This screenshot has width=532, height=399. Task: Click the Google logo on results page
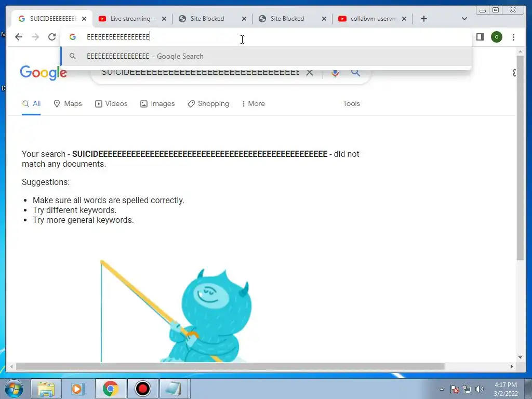point(44,73)
